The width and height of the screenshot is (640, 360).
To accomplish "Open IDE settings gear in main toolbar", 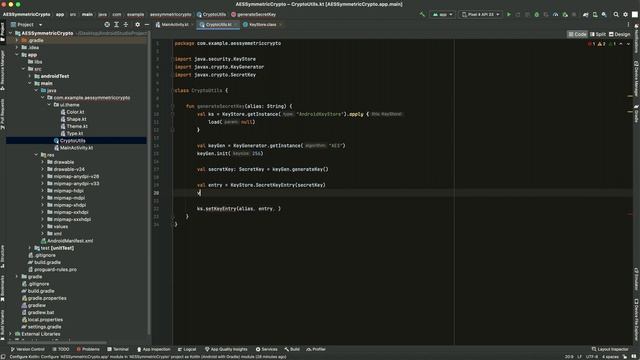I will [x=625, y=14].
